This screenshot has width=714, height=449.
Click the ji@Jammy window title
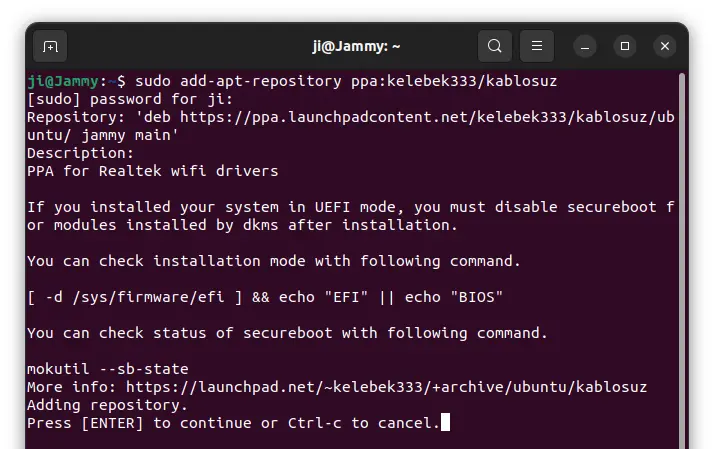[356, 46]
